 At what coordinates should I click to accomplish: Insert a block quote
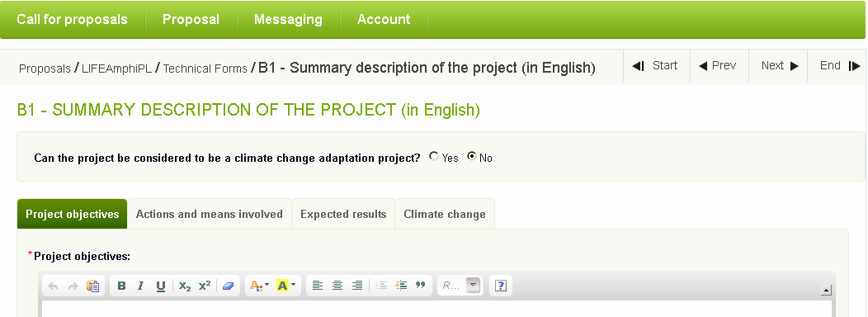(x=420, y=286)
